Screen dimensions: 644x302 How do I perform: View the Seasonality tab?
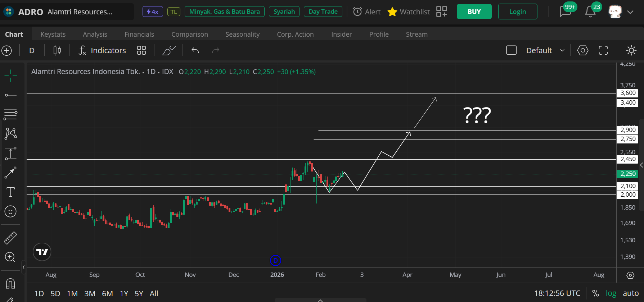(x=243, y=34)
